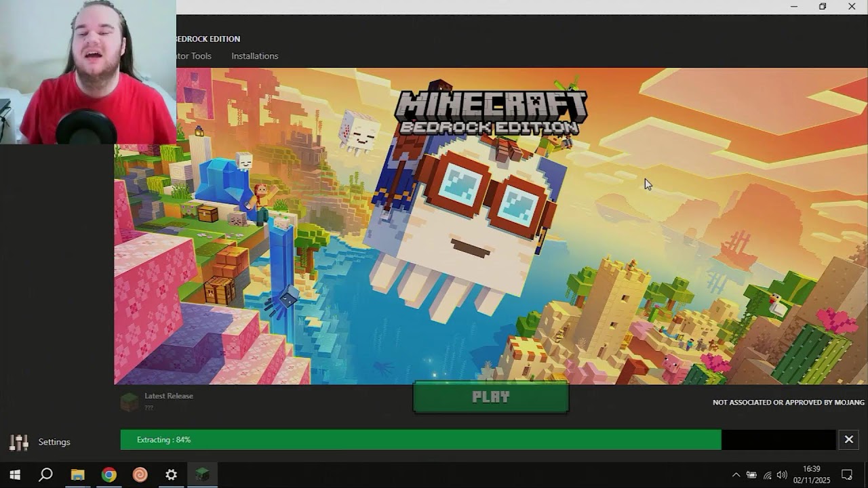Click the green PLAY button
Image resolution: width=868 pixels, height=488 pixels.
click(x=491, y=397)
